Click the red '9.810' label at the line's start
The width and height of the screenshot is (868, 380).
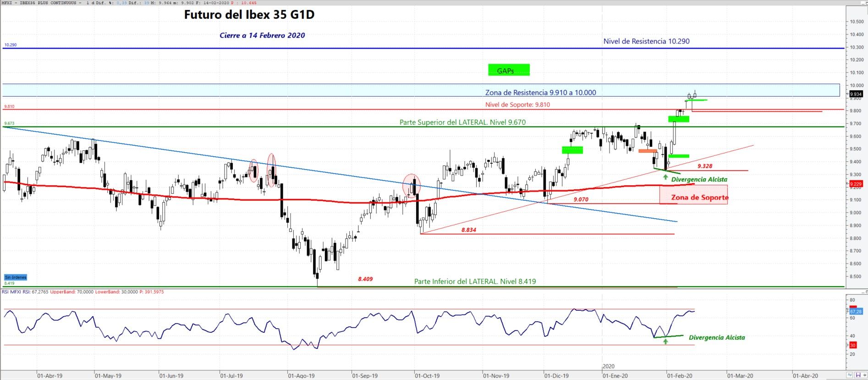coord(9,106)
